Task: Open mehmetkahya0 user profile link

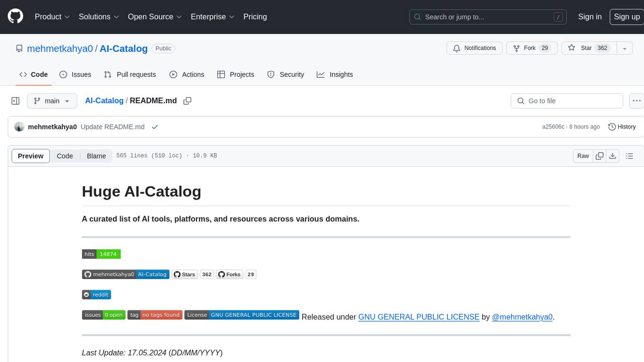Action: click(60, 48)
